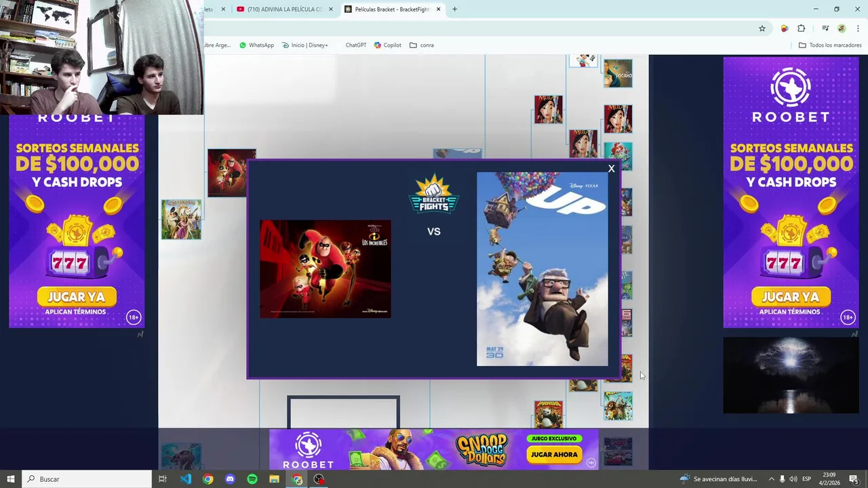868x488 pixels.
Task: Select the Little Mermaid thumbnail in the bracket
Action: pyautogui.click(x=618, y=156)
